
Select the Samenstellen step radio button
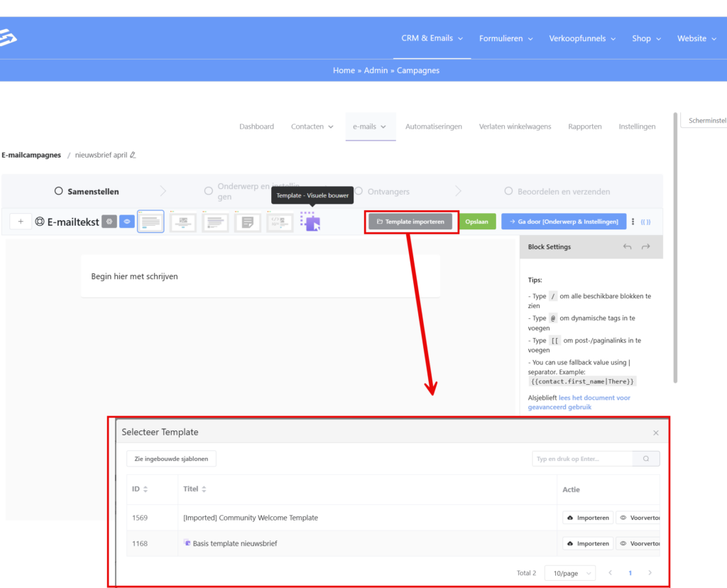pyautogui.click(x=59, y=191)
